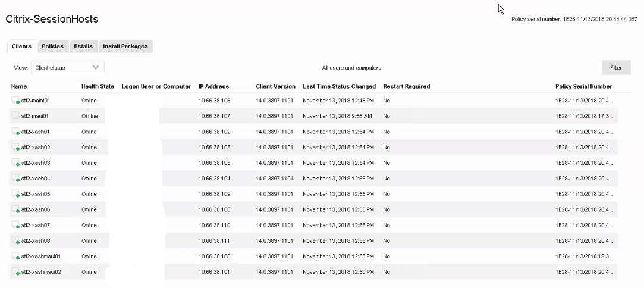Sort by Policy Serial Number header
644x288 pixels.
click(x=583, y=87)
